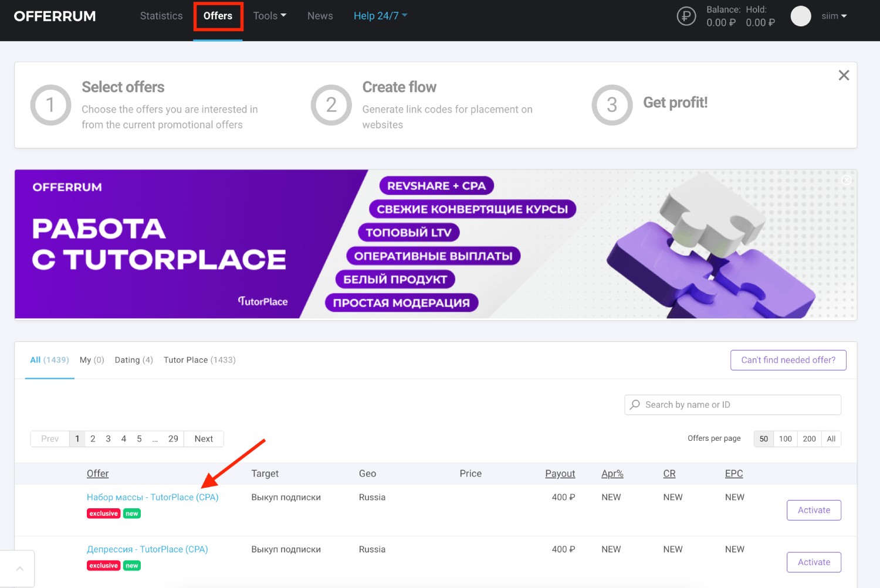The height and width of the screenshot is (588, 880).
Task: Switch to the My (0) tab
Action: coord(92,360)
